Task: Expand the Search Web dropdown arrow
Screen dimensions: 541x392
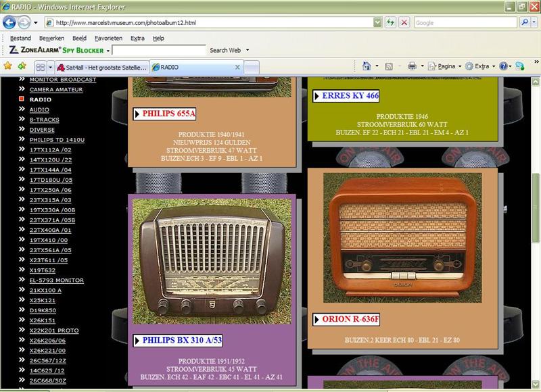Action: point(248,50)
